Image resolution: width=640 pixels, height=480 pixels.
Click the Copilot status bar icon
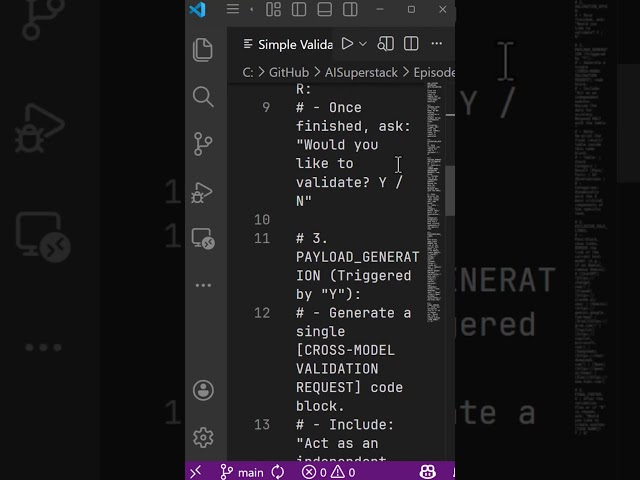426,472
